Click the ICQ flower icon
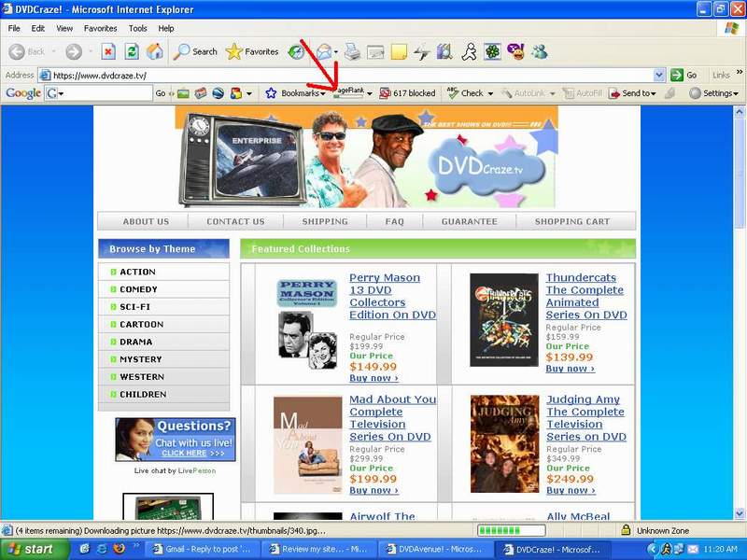The height and width of the screenshot is (560, 747). [493, 51]
